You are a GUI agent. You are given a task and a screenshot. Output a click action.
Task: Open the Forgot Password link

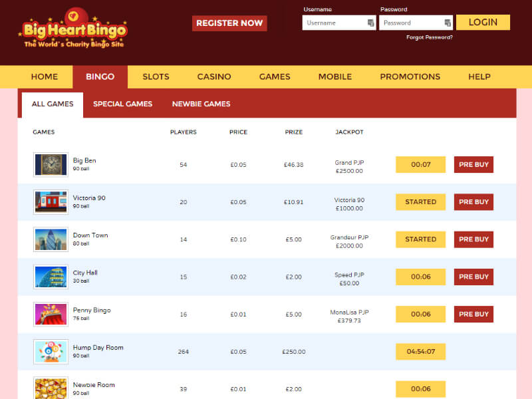pyautogui.click(x=430, y=37)
